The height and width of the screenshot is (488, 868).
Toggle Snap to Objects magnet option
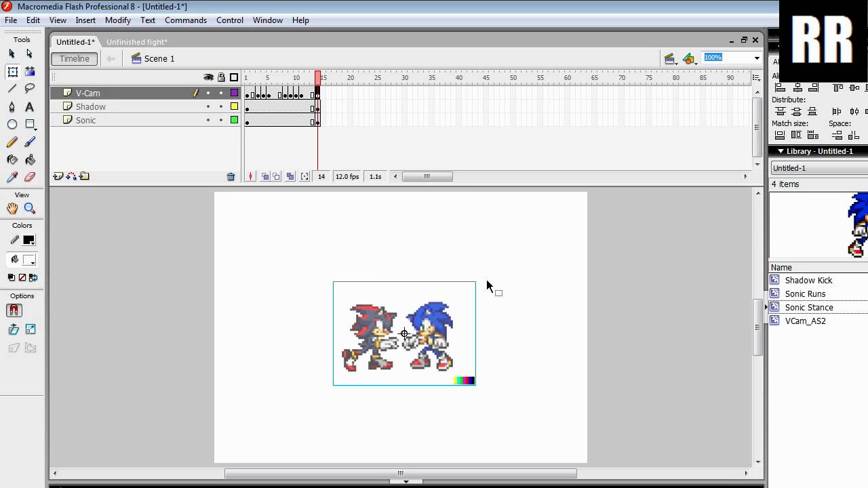(14, 310)
